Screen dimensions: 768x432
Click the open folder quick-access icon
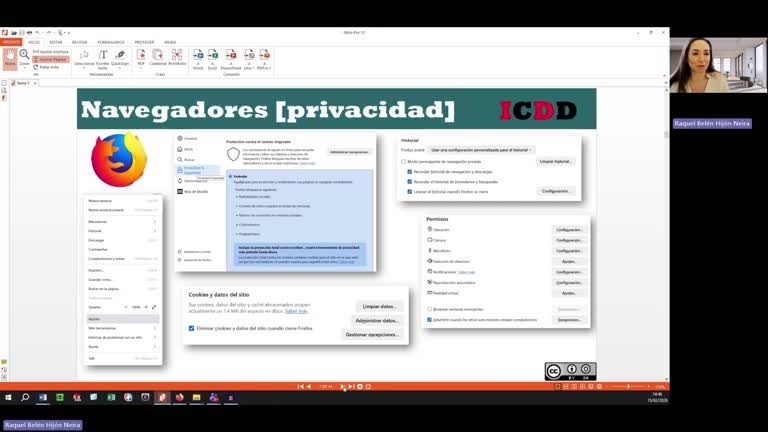pos(14,33)
